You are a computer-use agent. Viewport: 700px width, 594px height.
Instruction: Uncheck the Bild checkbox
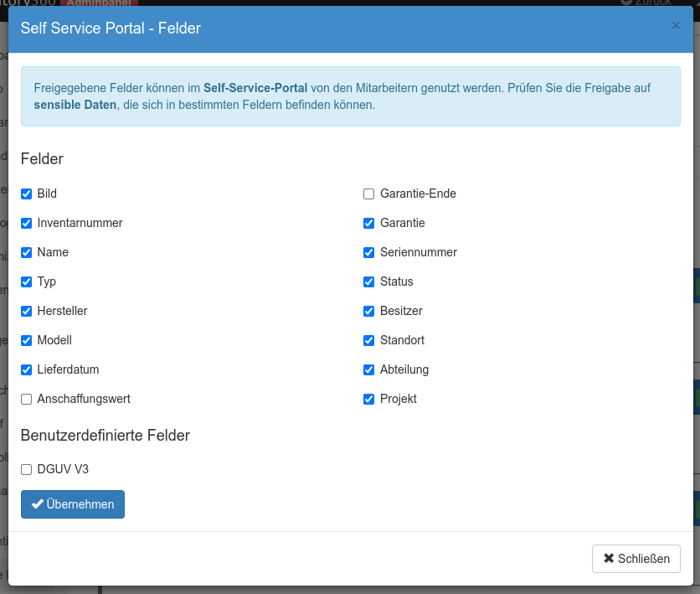[x=27, y=194]
